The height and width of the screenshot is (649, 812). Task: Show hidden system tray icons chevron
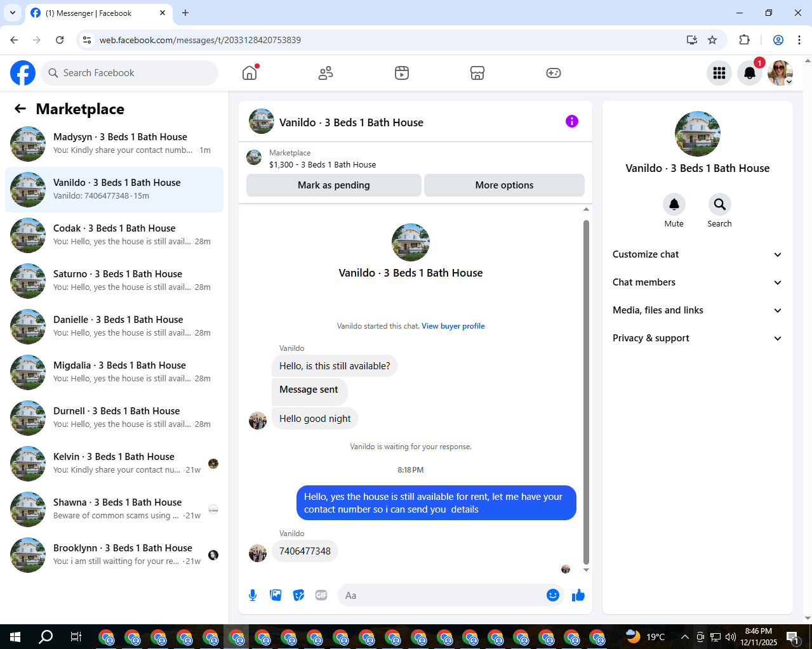[684, 637]
